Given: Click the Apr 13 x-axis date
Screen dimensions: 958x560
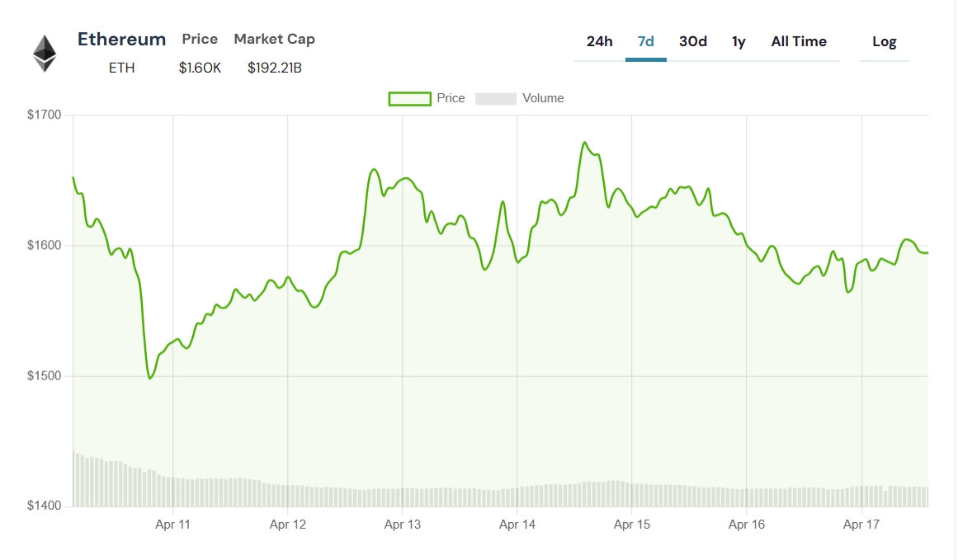Looking at the screenshot, I should (x=403, y=525).
